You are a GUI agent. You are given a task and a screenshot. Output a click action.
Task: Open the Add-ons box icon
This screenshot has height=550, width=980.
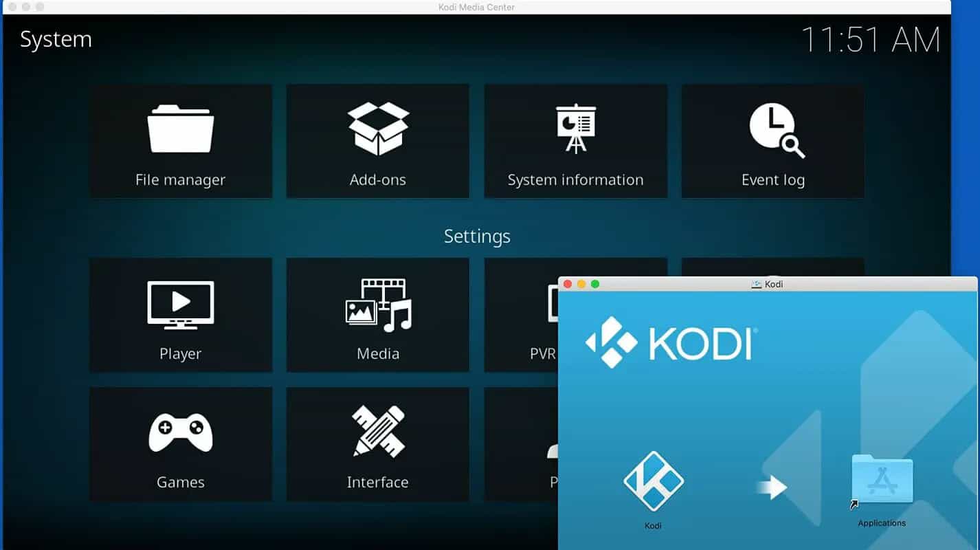point(378,129)
